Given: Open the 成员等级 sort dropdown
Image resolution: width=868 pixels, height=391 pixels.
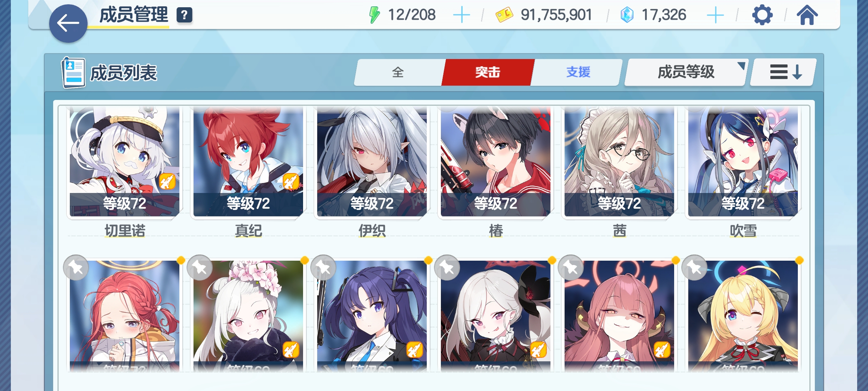Looking at the screenshot, I should pyautogui.click(x=686, y=72).
